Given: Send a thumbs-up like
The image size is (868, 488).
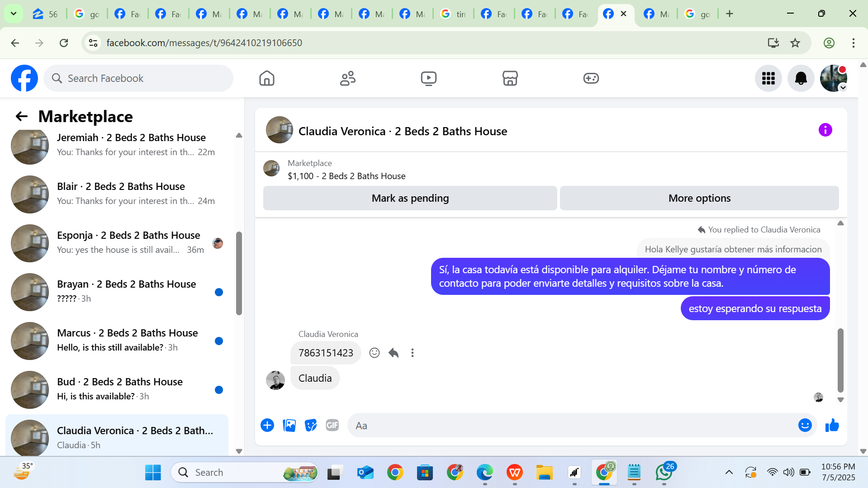Looking at the screenshot, I should [832, 426].
